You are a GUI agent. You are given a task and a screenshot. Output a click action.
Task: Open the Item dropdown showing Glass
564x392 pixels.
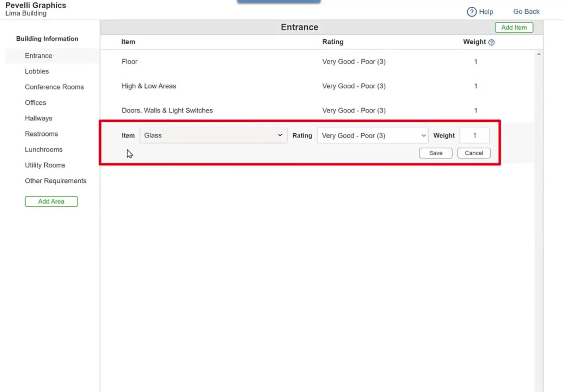213,135
